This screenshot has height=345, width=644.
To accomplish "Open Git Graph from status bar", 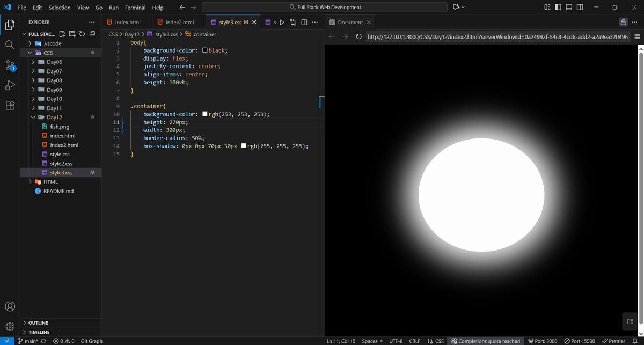I will (92, 341).
